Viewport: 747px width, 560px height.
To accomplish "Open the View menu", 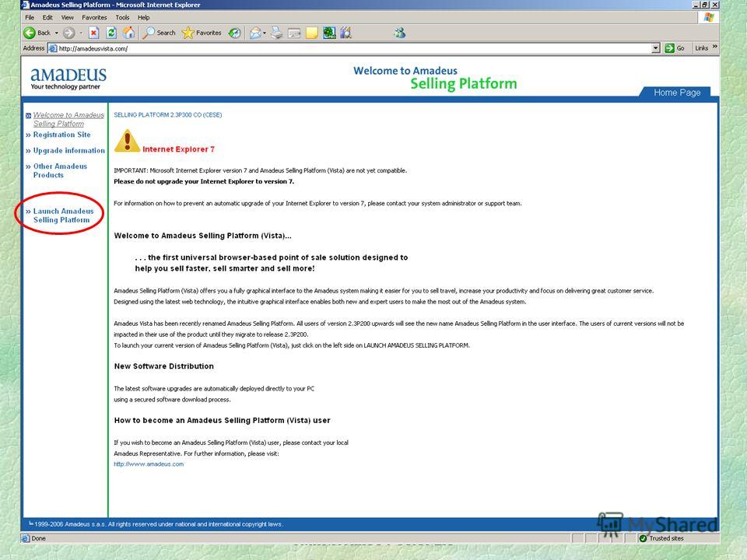I will click(68, 18).
